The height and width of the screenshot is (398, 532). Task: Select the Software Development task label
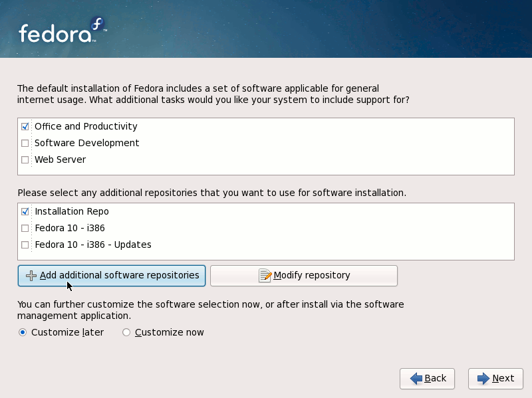point(87,143)
